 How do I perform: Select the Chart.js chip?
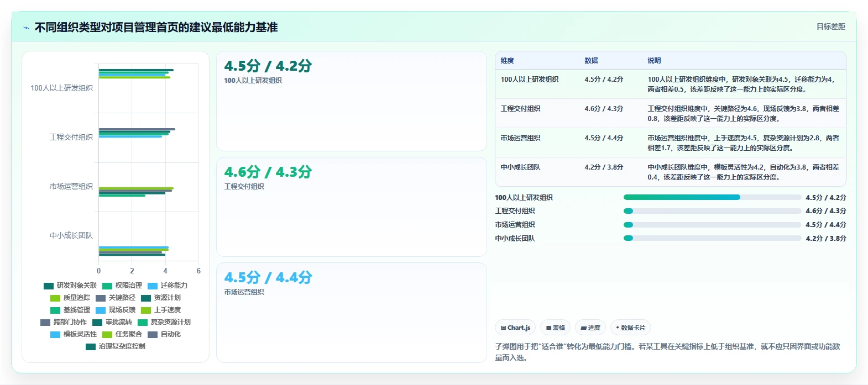coord(515,328)
